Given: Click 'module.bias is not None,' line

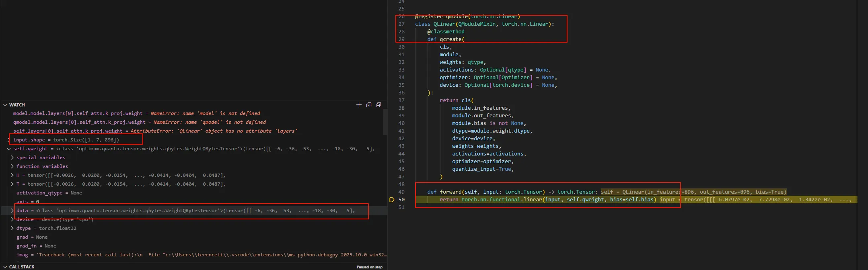Looking at the screenshot, I should (x=489, y=123).
